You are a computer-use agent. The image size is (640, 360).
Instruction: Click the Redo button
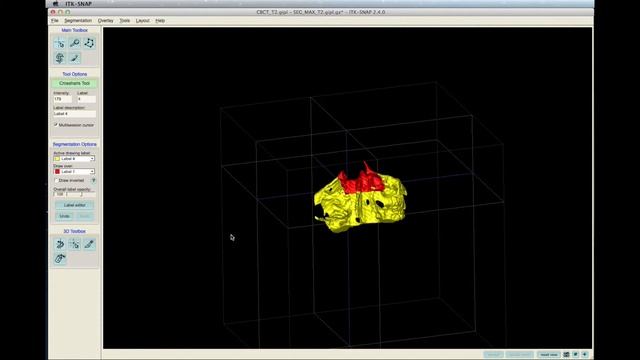coord(84,216)
